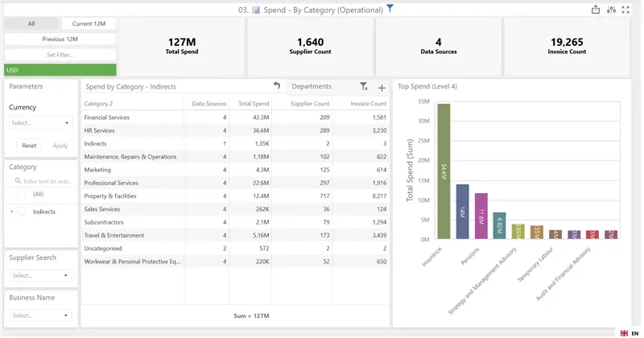Click the plus icon beside Departments

[382, 88]
